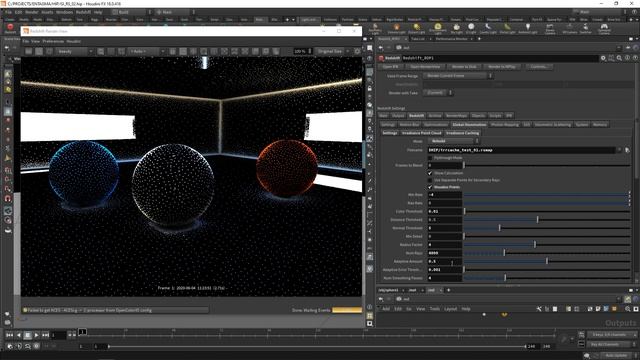This screenshot has width=640, height=360.
Task: Select the GI Light shelf tool
Action: pyautogui.click(x=471, y=28)
